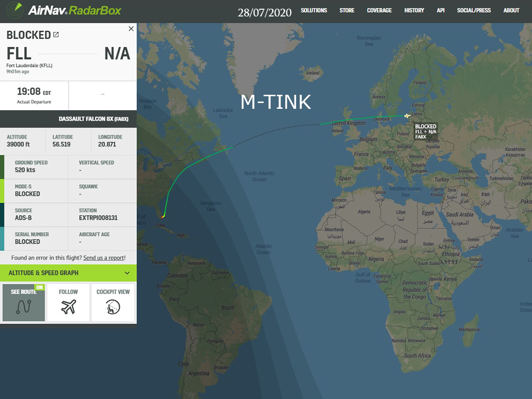The image size is (532, 399).
Task: Expand the Altitude & Speed Graph section
Action: tap(68, 273)
